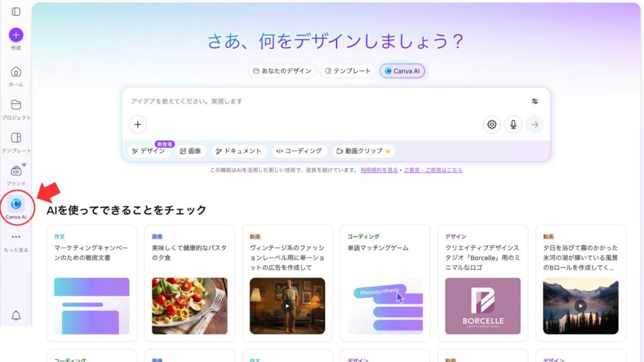Click the plus button to open attachment options
Screen dimensions: 644x362
pos(137,124)
